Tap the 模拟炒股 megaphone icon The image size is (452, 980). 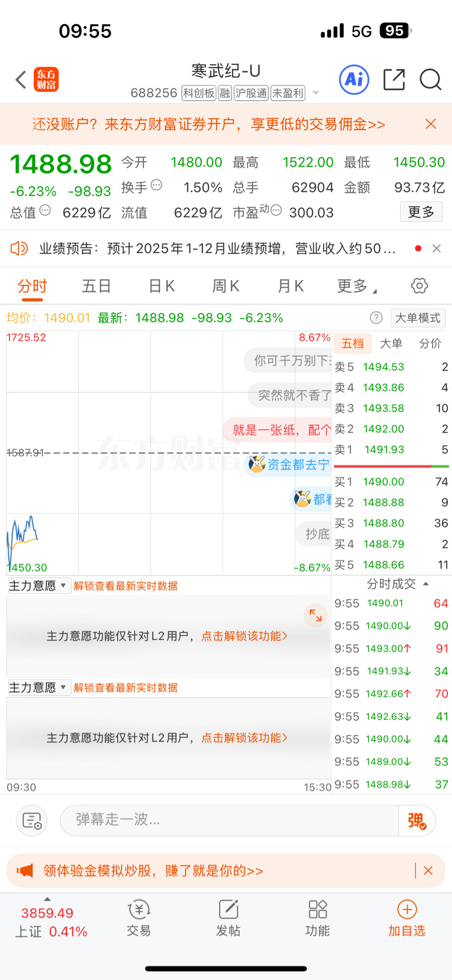point(25,871)
